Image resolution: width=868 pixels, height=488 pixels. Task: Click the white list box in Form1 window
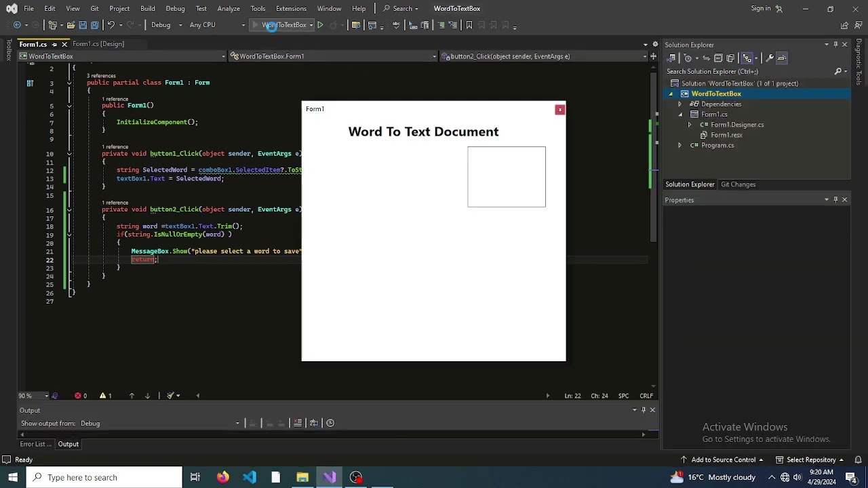507,177
